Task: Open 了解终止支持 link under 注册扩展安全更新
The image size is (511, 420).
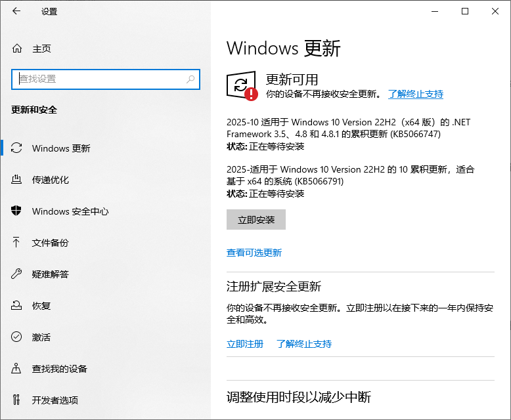Action: tap(304, 344)
